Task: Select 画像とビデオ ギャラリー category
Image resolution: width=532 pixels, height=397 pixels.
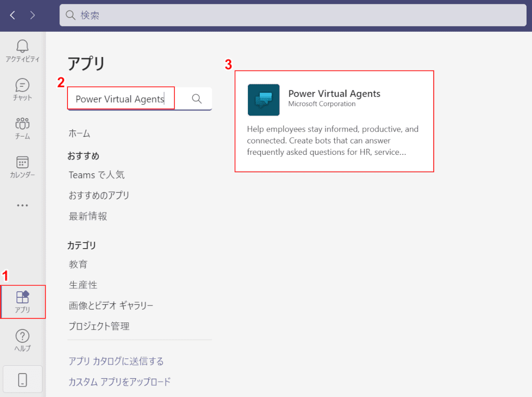Action: click(111, 306)
